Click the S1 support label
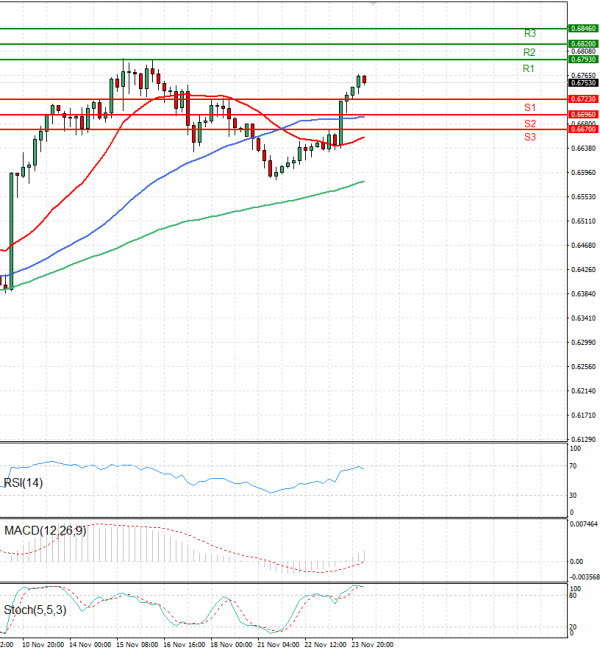This screenshot has height=653, width=600. (530, 108)
